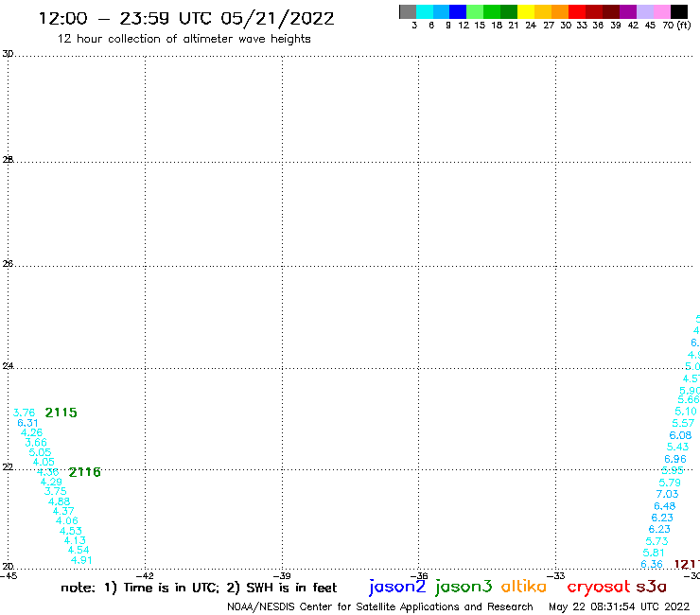Select wave height value 5.43
The width and height of the screenshot is (700, 615).
(677, 448)
